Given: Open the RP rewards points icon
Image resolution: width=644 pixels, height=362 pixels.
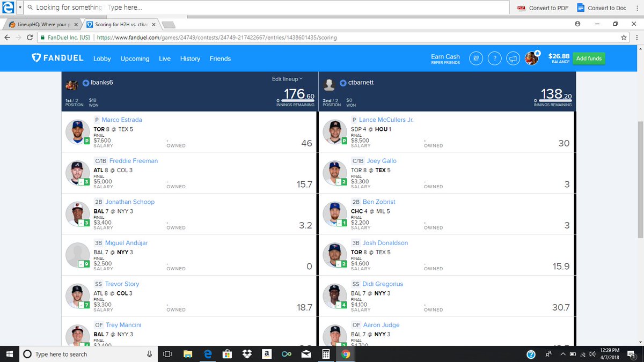Looking at the screenshot, I should pos(476,58).
